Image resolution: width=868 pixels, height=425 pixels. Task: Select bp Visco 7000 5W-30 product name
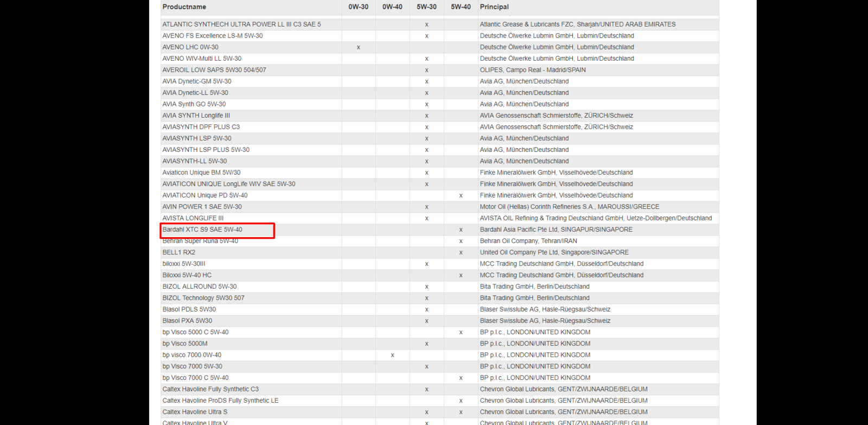coord(193,366)
